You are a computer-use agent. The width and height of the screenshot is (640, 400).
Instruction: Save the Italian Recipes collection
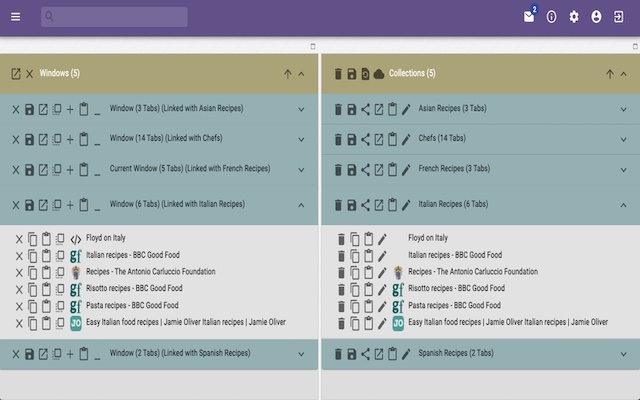click(x=352, y=205)
